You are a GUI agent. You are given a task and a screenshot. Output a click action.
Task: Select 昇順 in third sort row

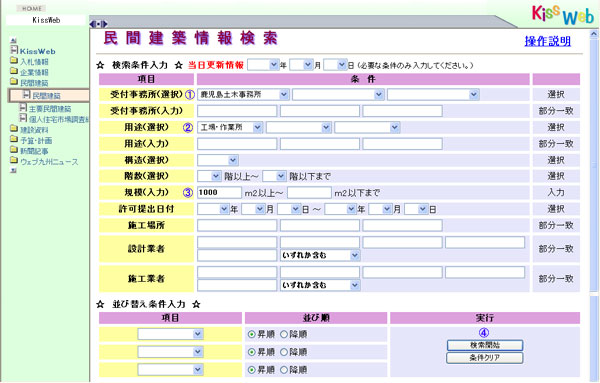point(251,370)
